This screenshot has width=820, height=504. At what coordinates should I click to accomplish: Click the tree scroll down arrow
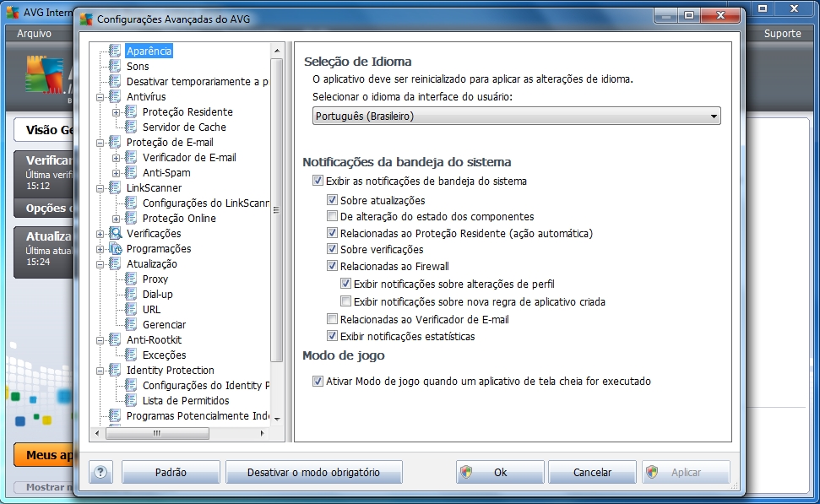coord(277,418)
